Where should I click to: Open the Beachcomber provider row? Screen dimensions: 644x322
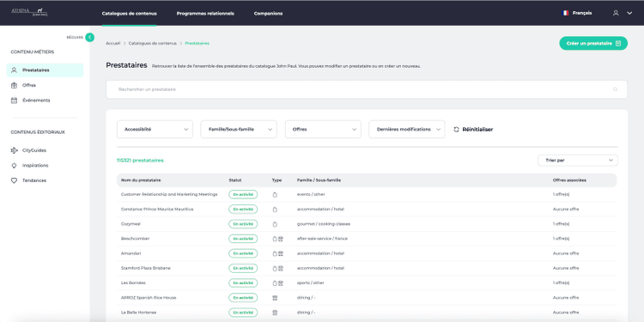click(x=367, y=239)
